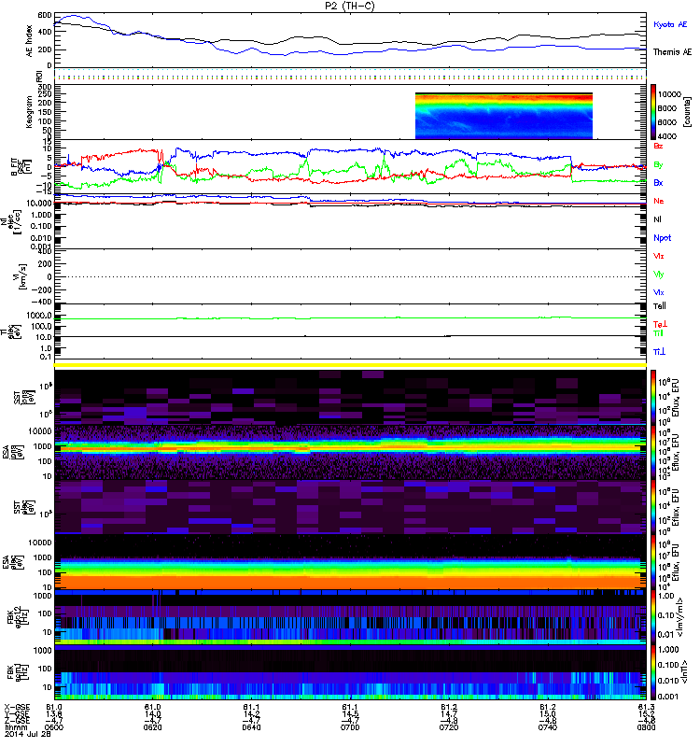This screenshot has width=700, height=747.
Task: Click the blue Bx legend label
Action: [658, 183]
